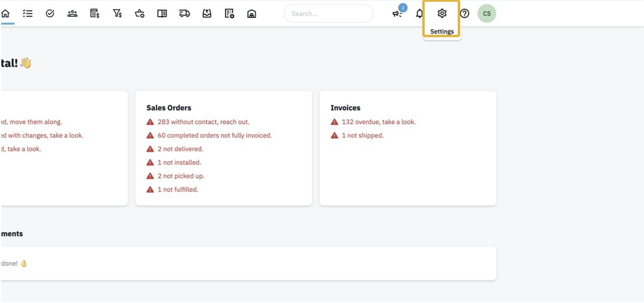
Task: Open the notifications bell
Action: pos(419,14)
